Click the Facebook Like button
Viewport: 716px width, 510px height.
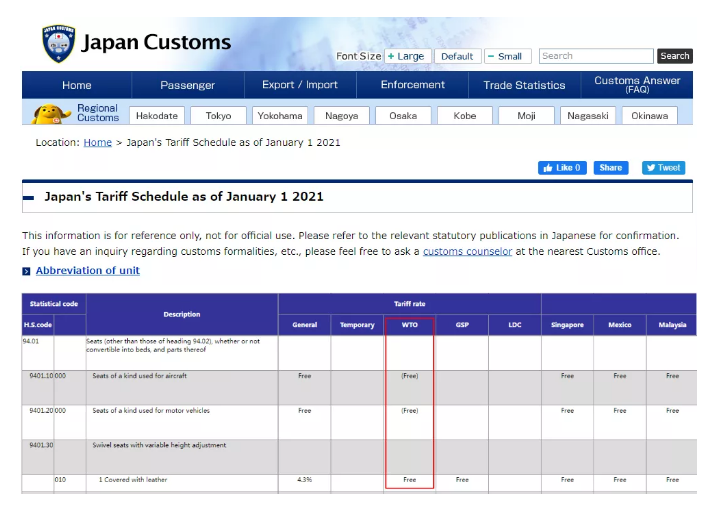coord(562,168)
